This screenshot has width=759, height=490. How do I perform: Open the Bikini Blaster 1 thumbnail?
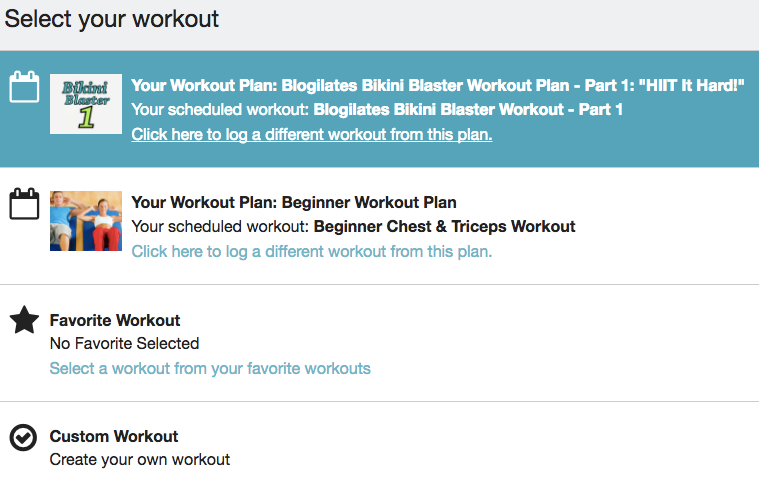click(86, 104)
